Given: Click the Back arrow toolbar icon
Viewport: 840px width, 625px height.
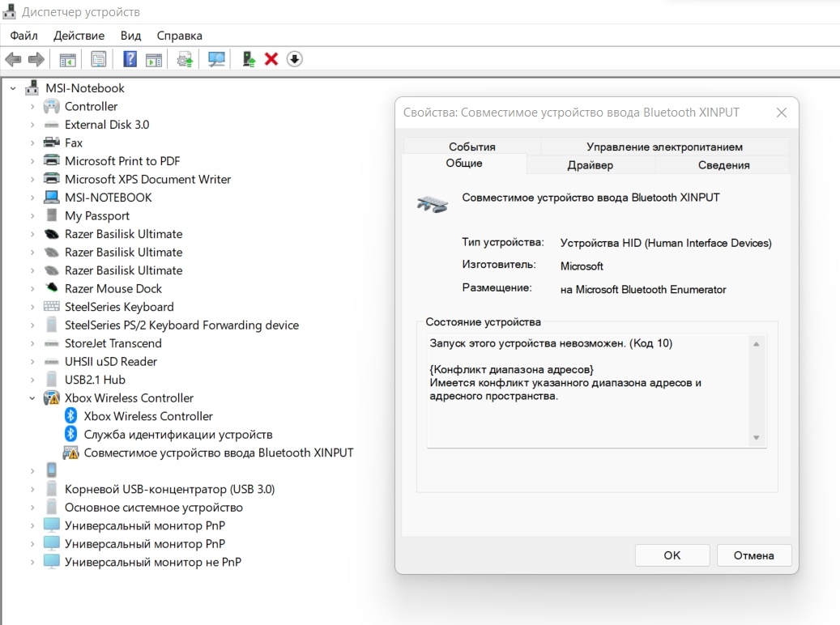Looking at the screenshot, I should (13, 59).
